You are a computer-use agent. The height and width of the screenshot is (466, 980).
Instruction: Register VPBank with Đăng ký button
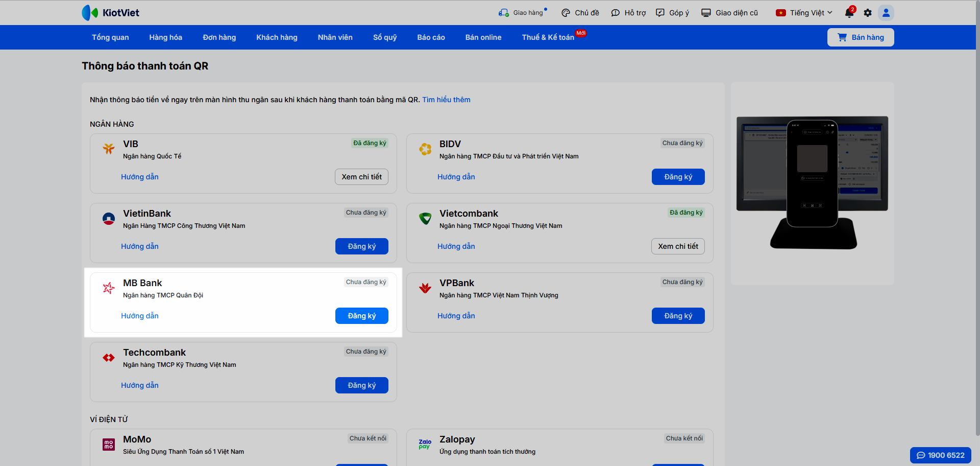pos(678,316)
